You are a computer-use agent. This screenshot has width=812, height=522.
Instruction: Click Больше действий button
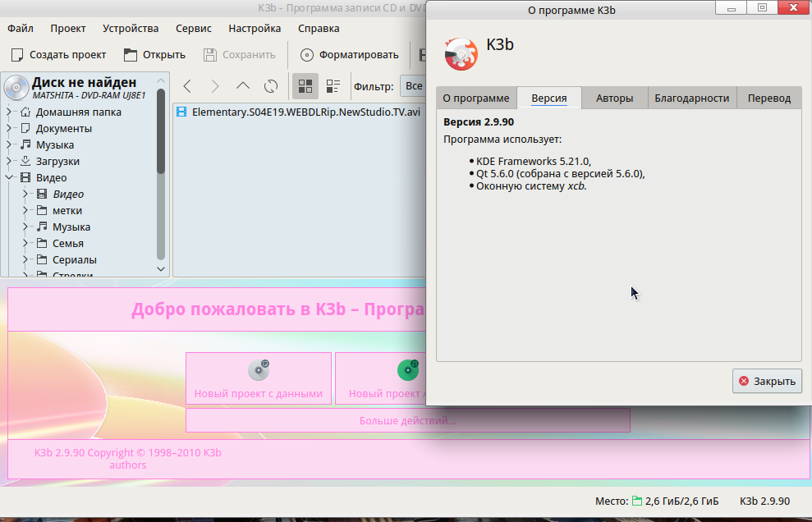pos(408,420)
